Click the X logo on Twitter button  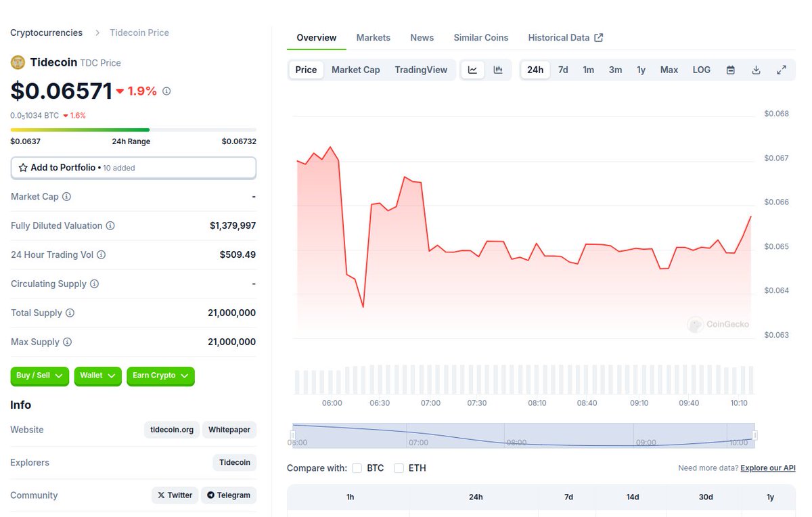pyautogui.click(x=161, y=495)
